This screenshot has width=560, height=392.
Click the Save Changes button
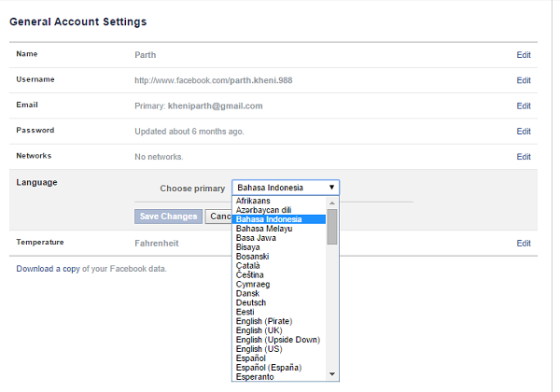pos(168,217)
